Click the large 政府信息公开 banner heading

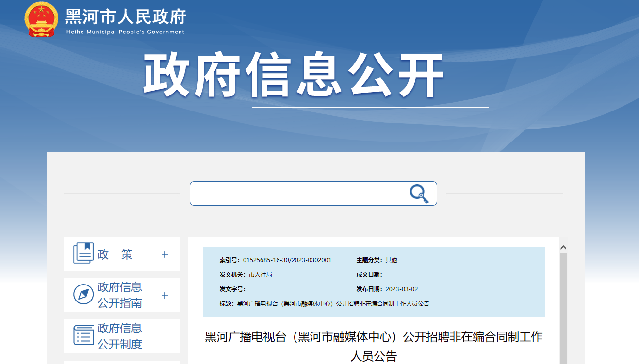click(293, 75)
